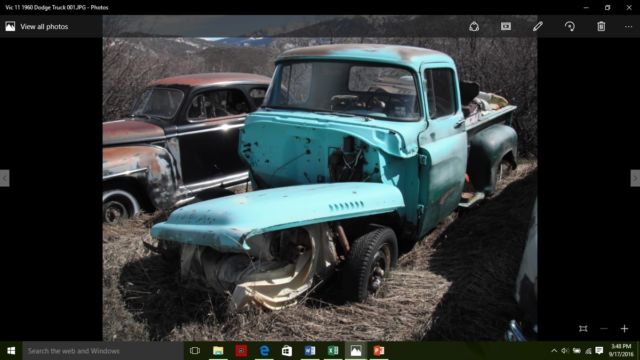This screenshot has height=360, width=640.
Task: Open the clock and date flyout
Action: pyautogui.click(x=621, y=351)
